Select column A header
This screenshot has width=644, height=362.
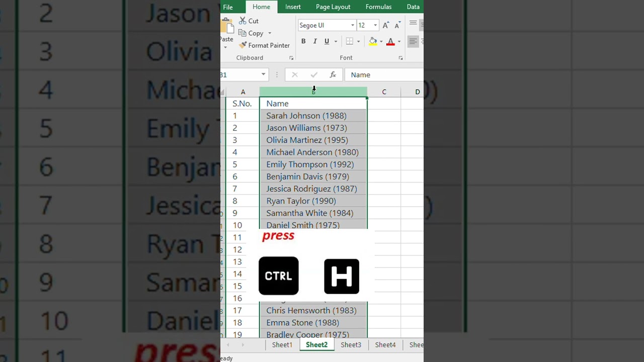pyautogui.click(x=243, y=92)
